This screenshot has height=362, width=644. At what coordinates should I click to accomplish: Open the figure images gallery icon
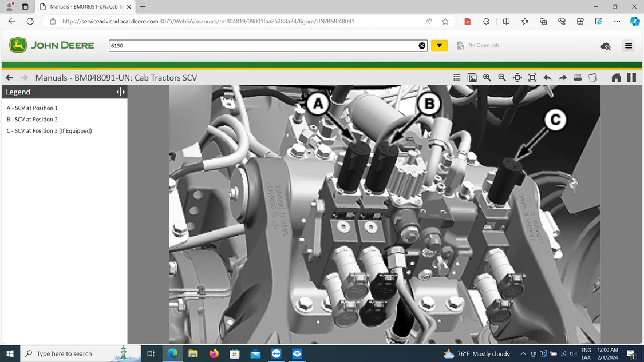(472, 78)
